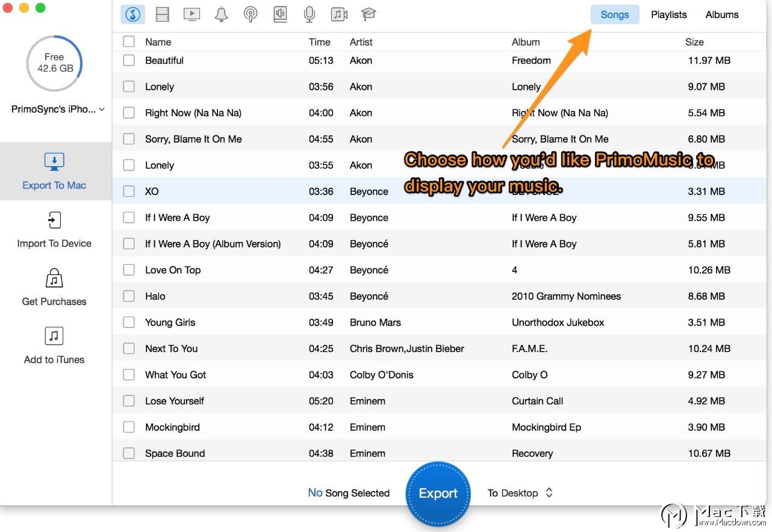Toggle the select-all checkbox in header
Viewport: 772px width, 532px height.
129,42
